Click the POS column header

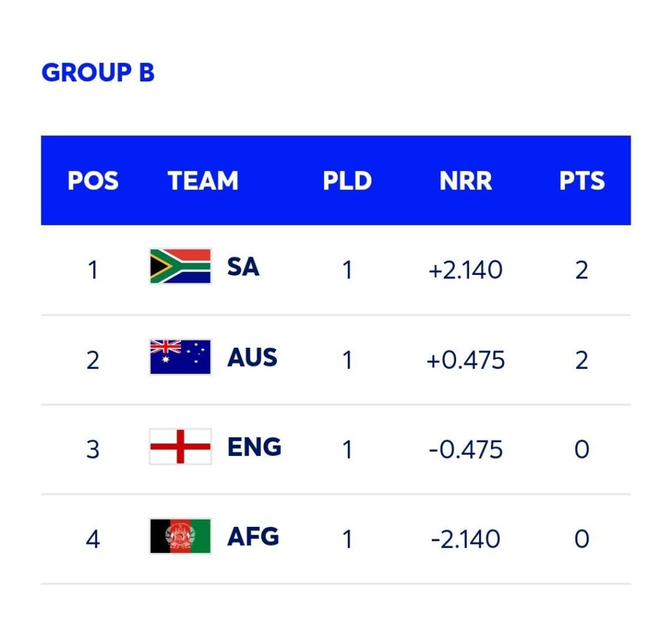click(x=93, y=180)
